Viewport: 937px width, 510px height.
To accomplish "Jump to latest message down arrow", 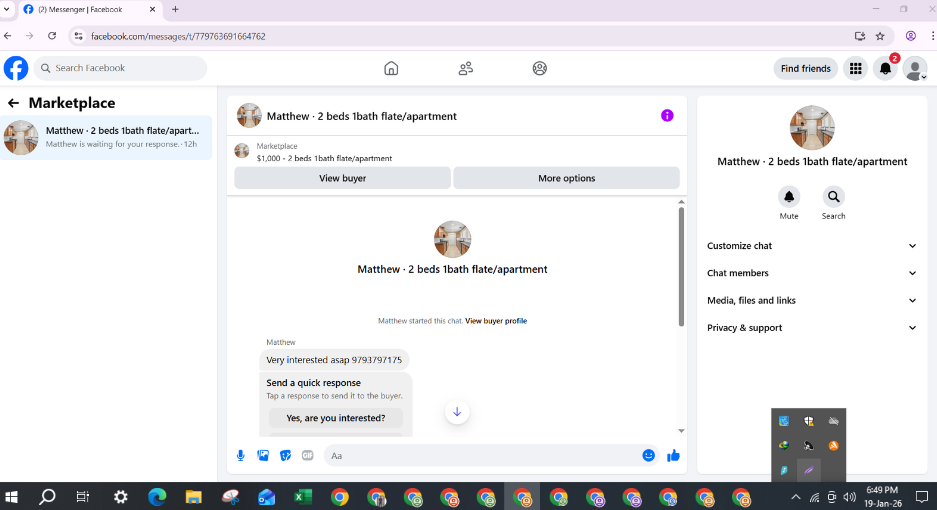I will [x=457, y=412].
